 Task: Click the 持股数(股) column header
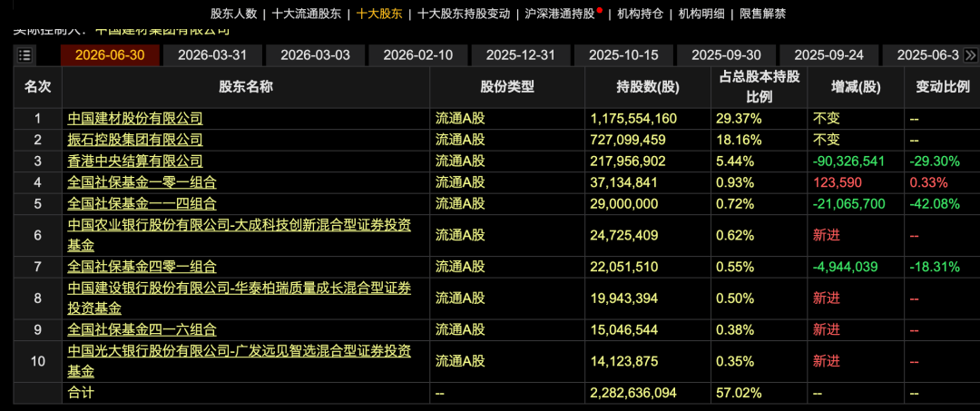(647, 87)
